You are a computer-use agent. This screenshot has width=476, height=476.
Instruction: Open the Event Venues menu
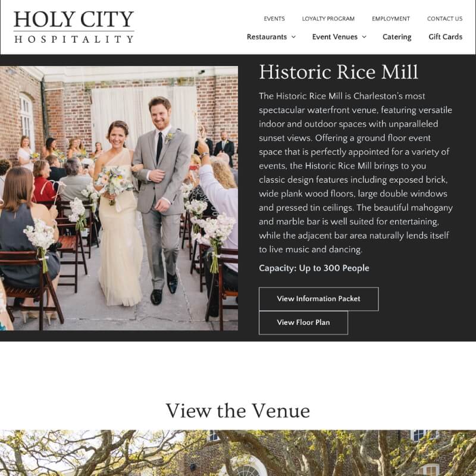(335, 37)
